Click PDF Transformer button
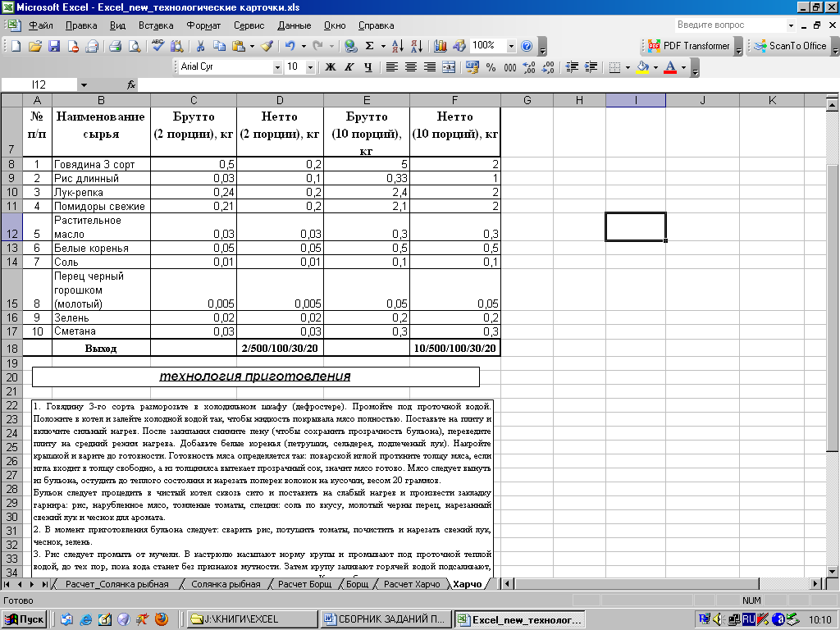Screen dimensions: 840x630 point(689,46)
